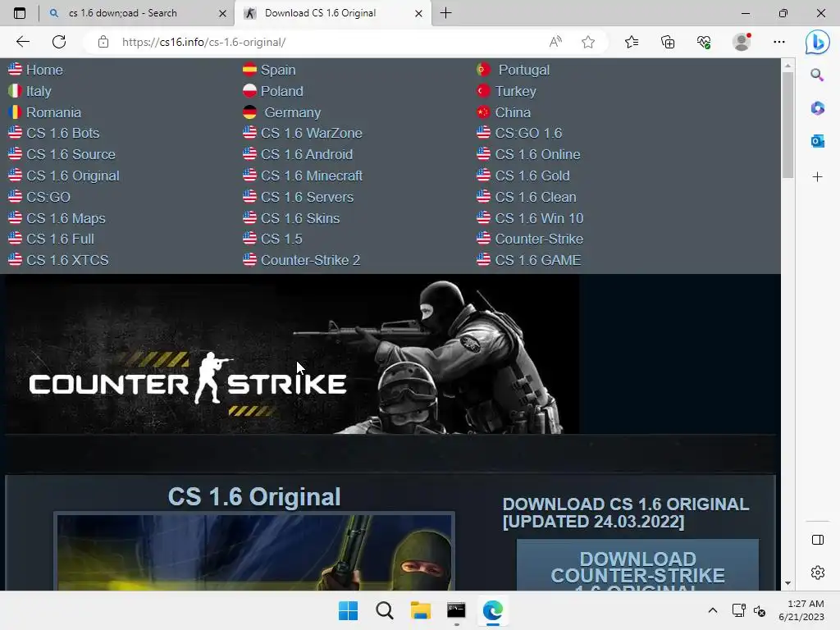840x630 pixels.
Task: Open sidebar settings gear icon
Action: (x=818, y=572)
